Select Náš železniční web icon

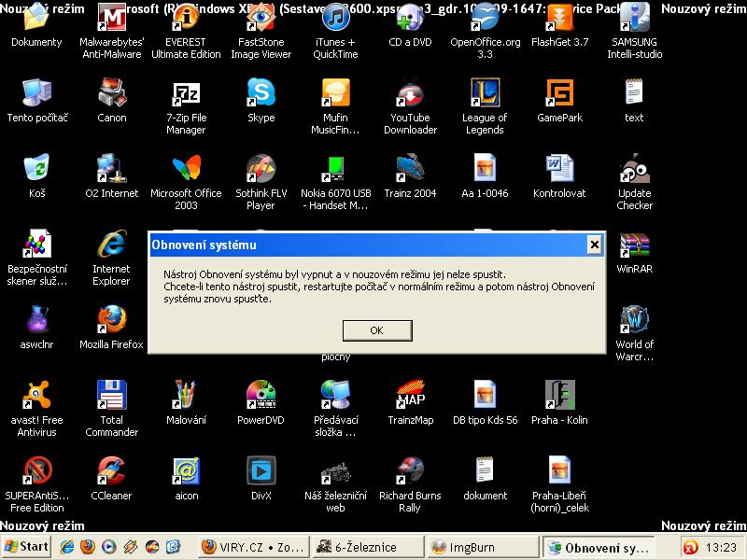click(x=335, y=470)
